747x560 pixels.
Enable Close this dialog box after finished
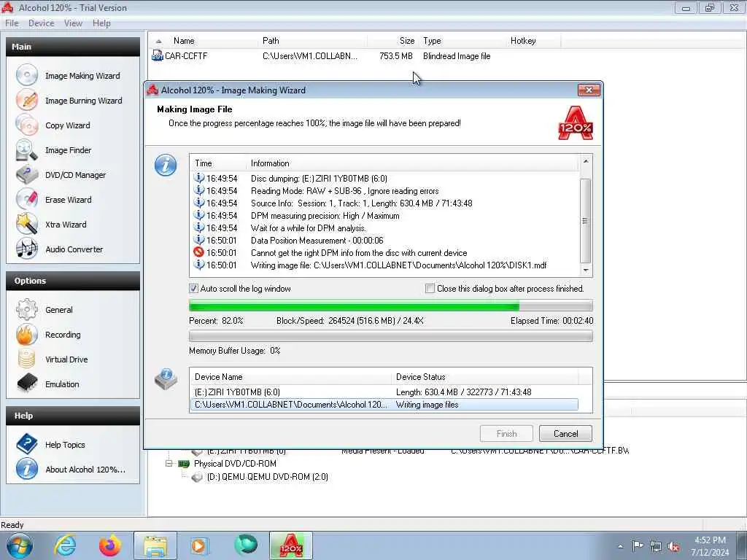[x=430, y=289]
